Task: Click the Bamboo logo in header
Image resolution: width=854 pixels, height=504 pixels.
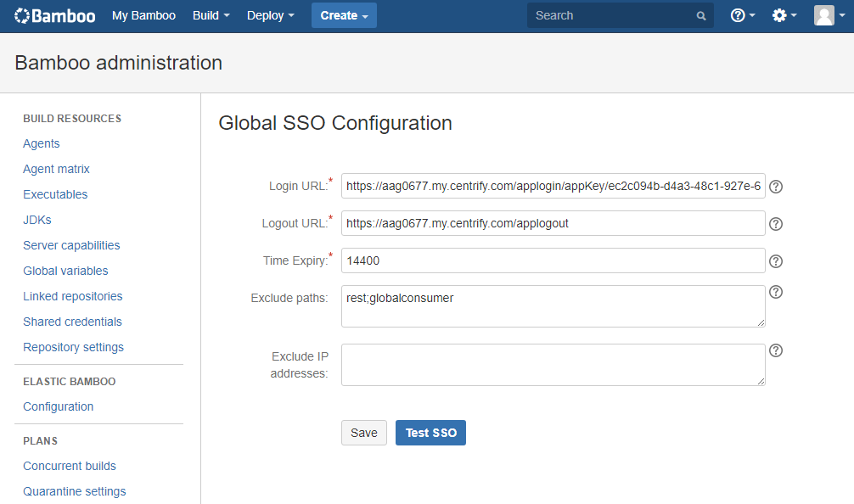Action: coord(54,15)
